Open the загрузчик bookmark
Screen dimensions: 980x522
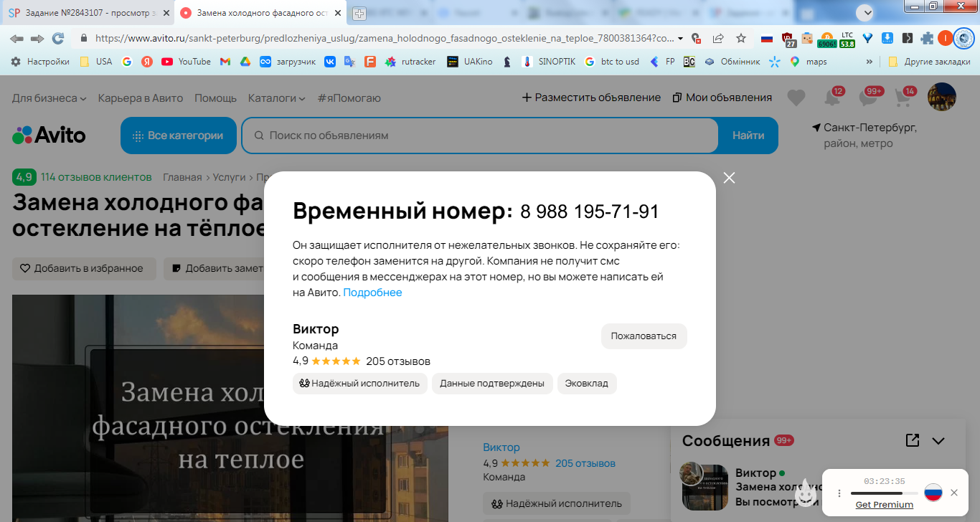288,62
